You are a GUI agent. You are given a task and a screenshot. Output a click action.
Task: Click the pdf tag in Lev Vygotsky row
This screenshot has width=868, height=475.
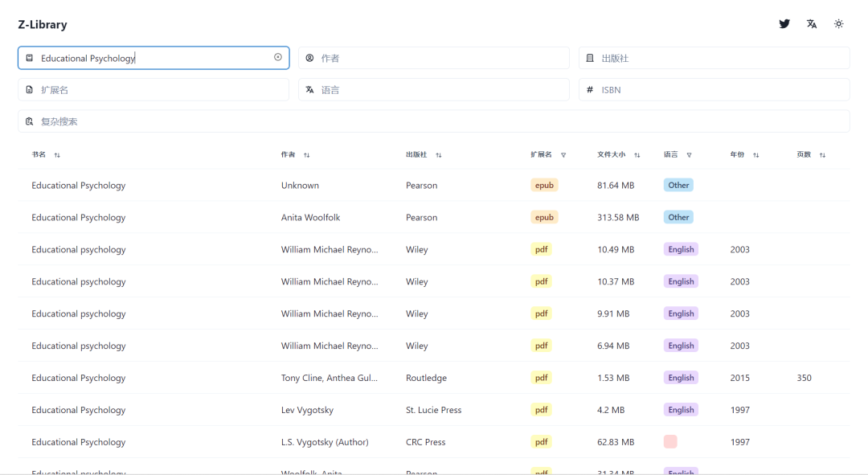click(x=541, y=410)
